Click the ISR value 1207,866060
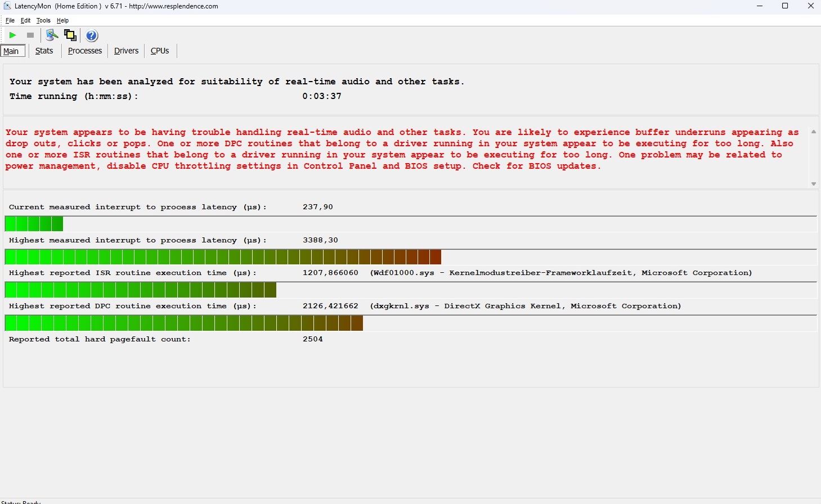The height and width of the screenshot is (504, 821). pos(330,273)
